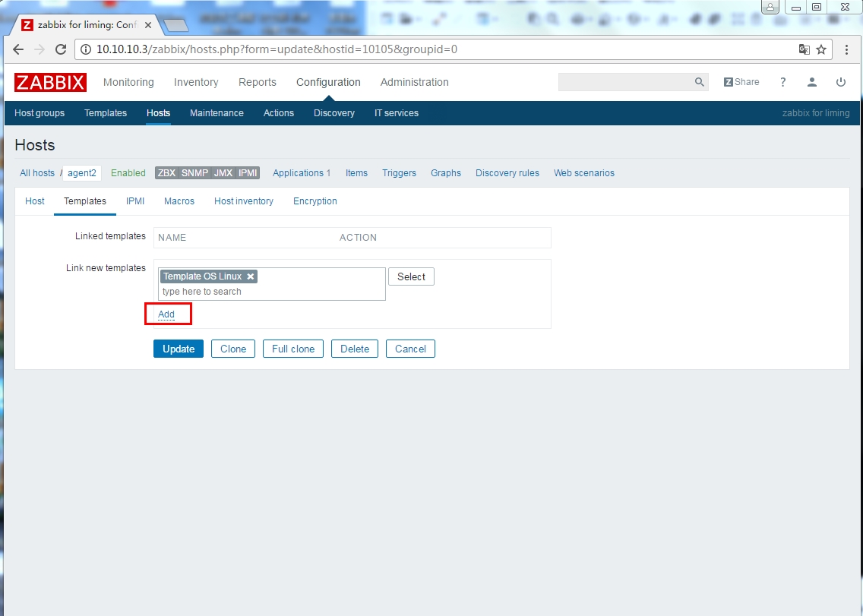
Task: Select Hosts in the blue submenu bar
Action: 158,113
